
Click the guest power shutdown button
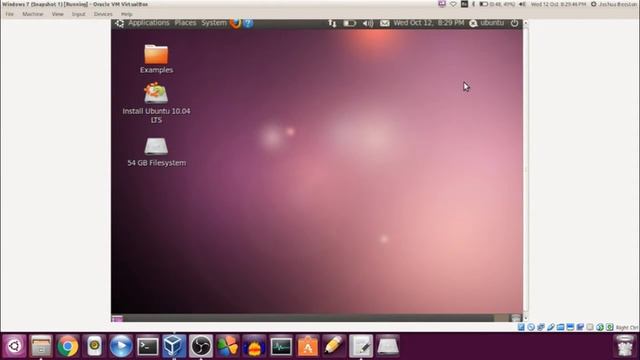pos(514,23)
